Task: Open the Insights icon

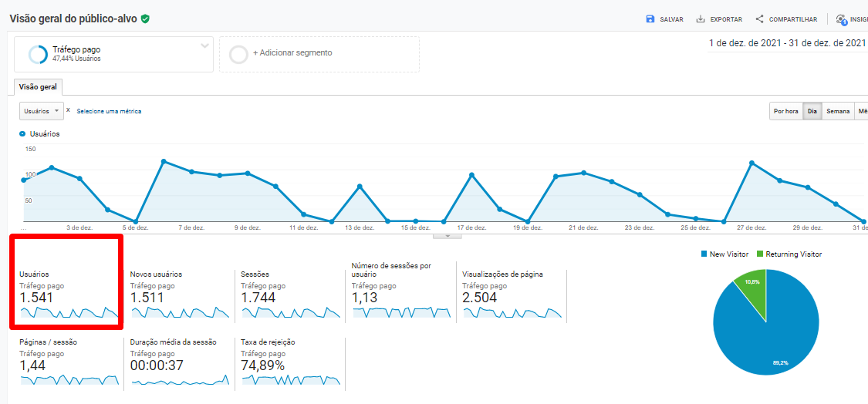Action: pos(841,19)
